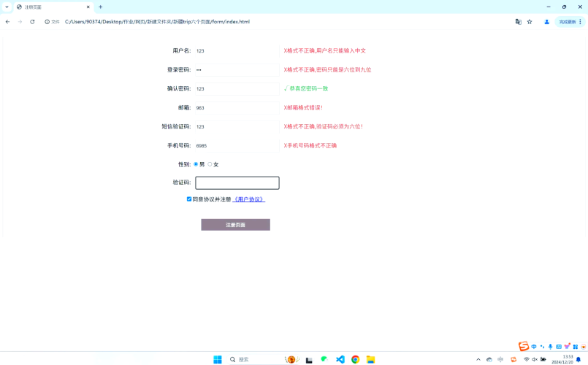Open File Explorer from the taskbar

tap(370, 359)
